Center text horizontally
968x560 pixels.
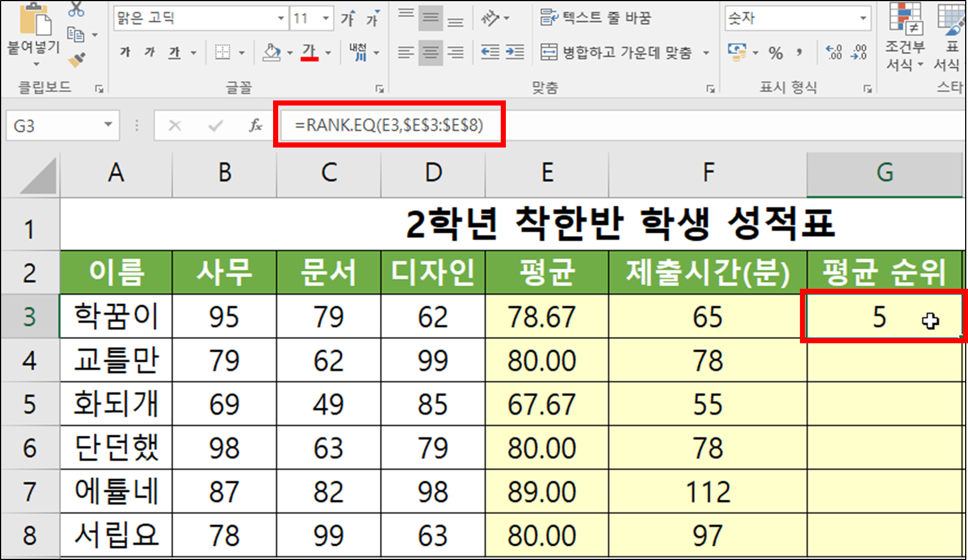[431, 53]
